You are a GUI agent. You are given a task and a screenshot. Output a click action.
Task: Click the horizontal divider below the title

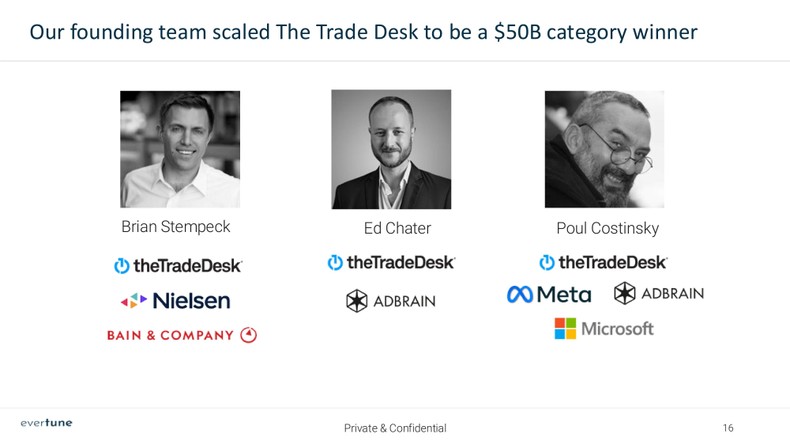[x=395, y=61]
